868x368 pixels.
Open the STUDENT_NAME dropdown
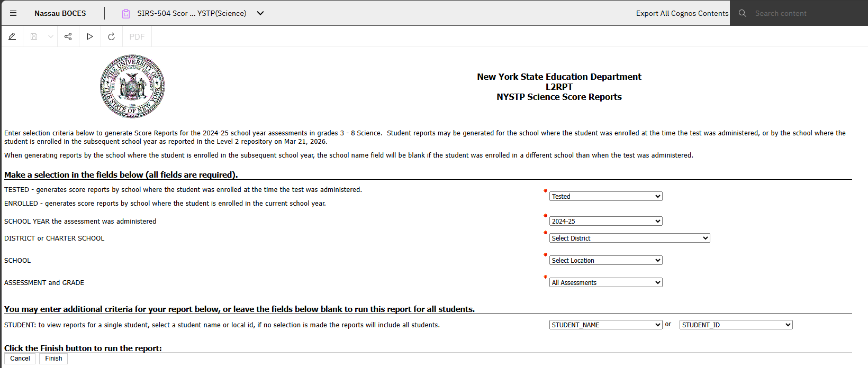pos(606,325)
